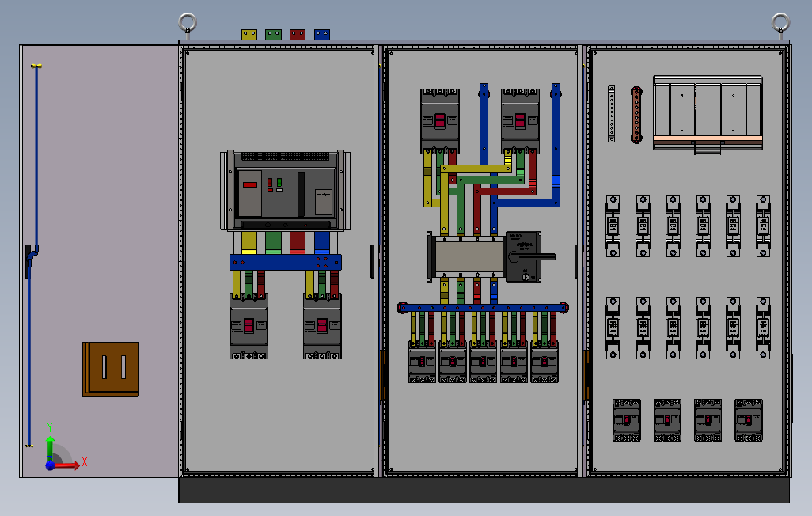The height and width of the screenshot is (516, 812).
Task: Select the XYZ coordinate triad origin
Action: click(x=50, y=465)
